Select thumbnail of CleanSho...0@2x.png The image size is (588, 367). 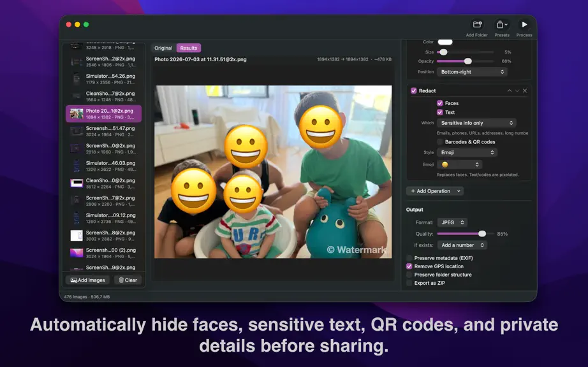(x=77, y=183)
